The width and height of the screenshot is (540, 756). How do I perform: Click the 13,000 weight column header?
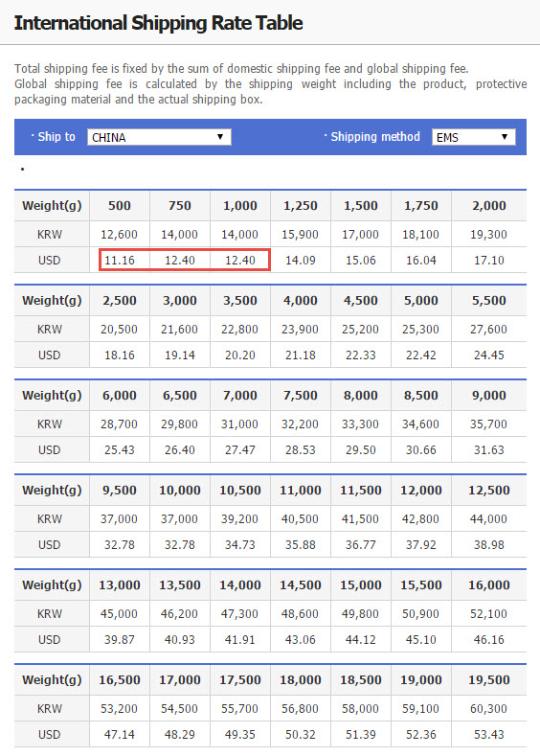click(x=120, y=585)
